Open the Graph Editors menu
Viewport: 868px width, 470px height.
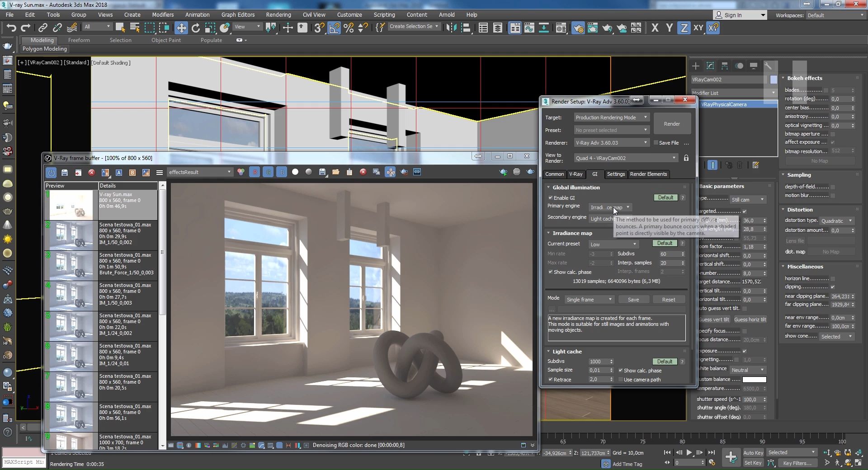tap(238, 15)
